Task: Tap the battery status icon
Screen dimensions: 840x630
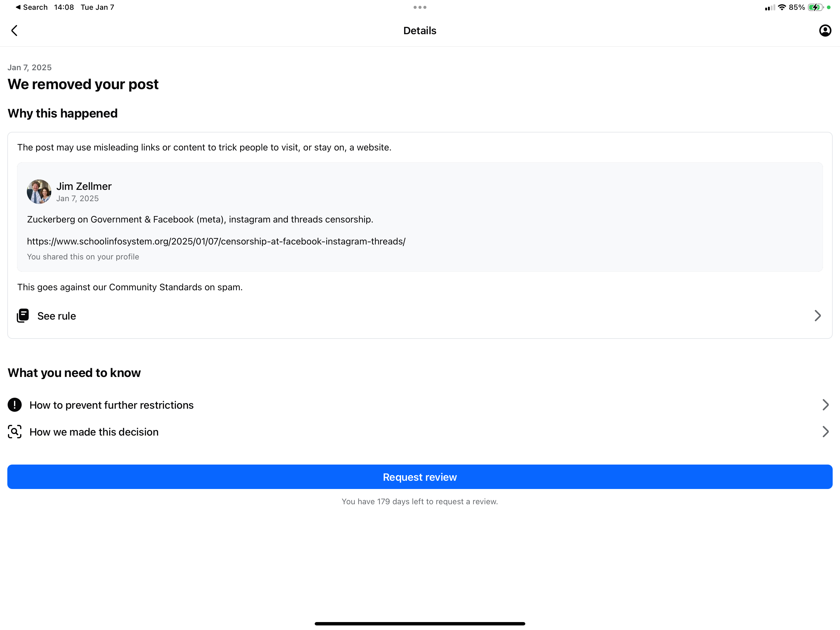Action: 816,7
